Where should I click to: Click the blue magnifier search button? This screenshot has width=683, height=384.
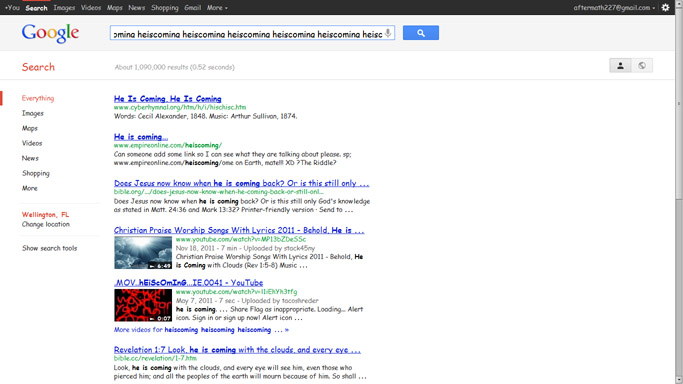pyautogui.click(x=421, y=33)
